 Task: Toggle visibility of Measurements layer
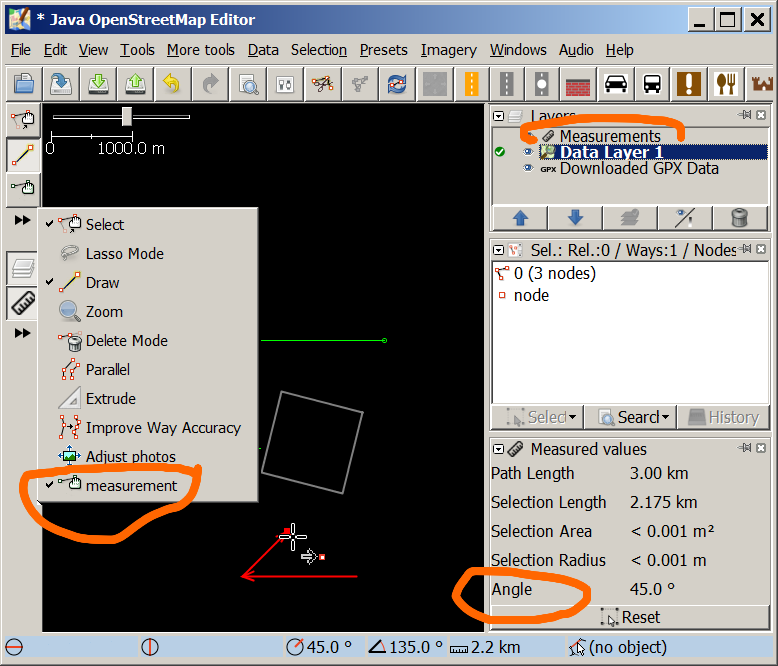[x=531, y=135]
